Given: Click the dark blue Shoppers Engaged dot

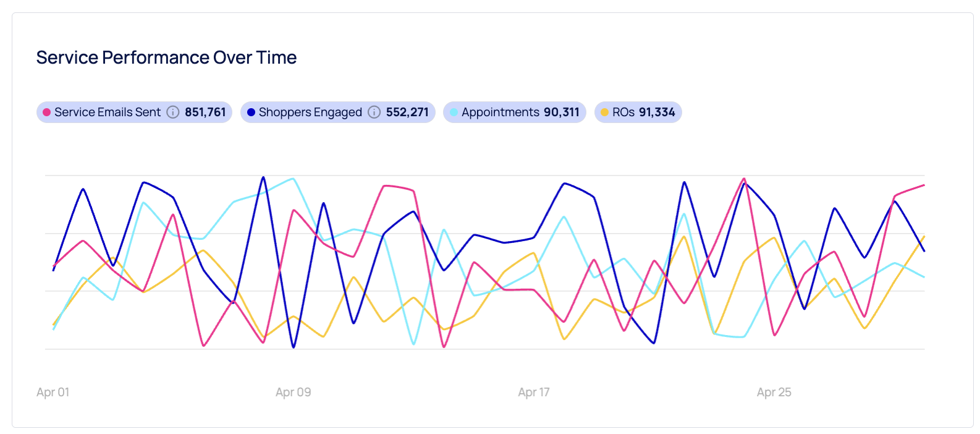Looking at the screenshot, I should tap(251, 113).
